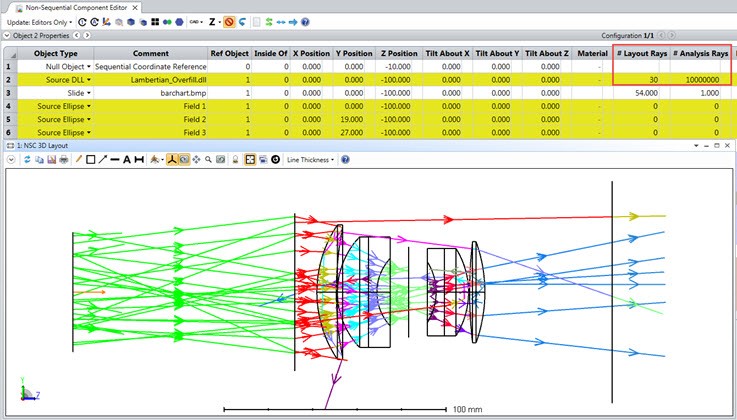Click the black circular clock icon
The width and height of the screenshot is (737, 420).
(275, 160)
